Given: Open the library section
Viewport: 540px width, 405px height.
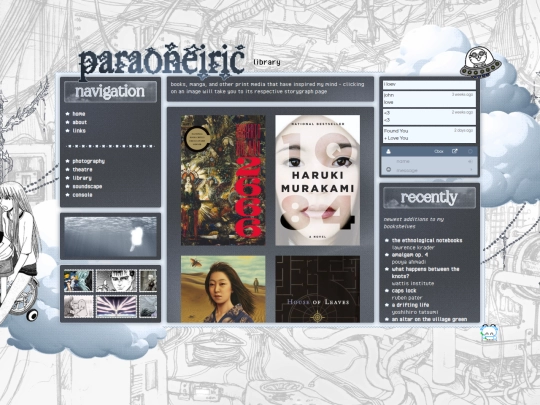Looking at the screenshot, I should point(82,178).
